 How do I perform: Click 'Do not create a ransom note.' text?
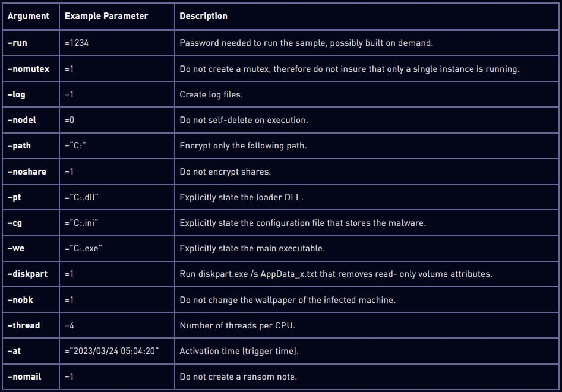click(238, 377)
